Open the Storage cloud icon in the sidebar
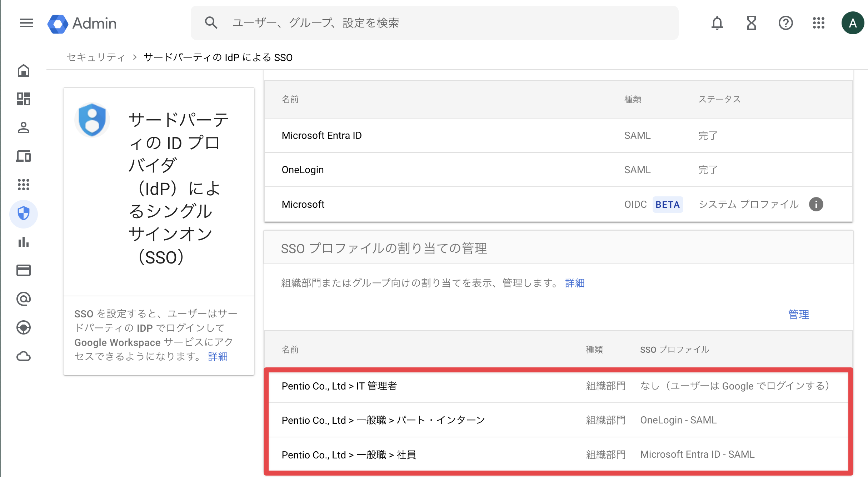This screenshot has width=868, height=477. (x=24, y=356)
